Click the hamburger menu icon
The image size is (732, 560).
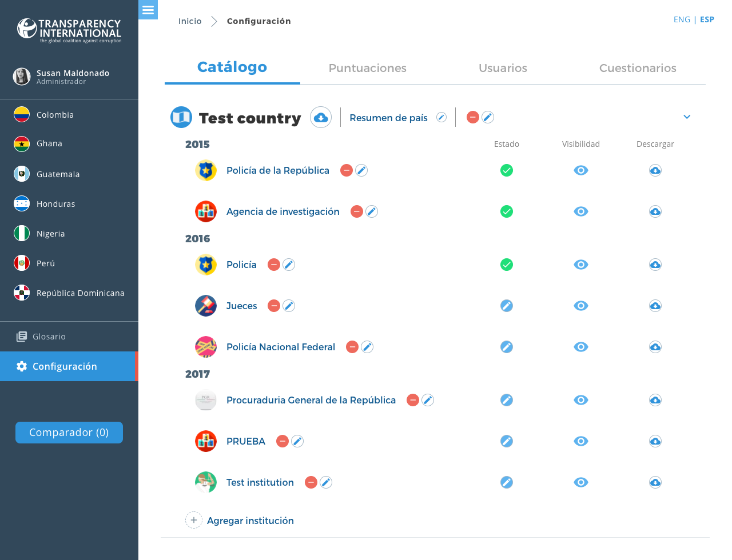point(148,10)
